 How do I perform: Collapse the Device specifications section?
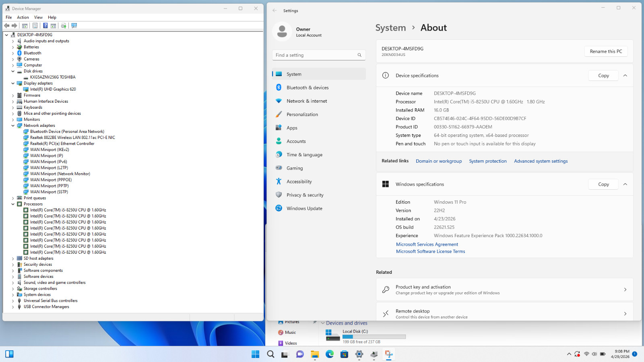click(625, 75)
